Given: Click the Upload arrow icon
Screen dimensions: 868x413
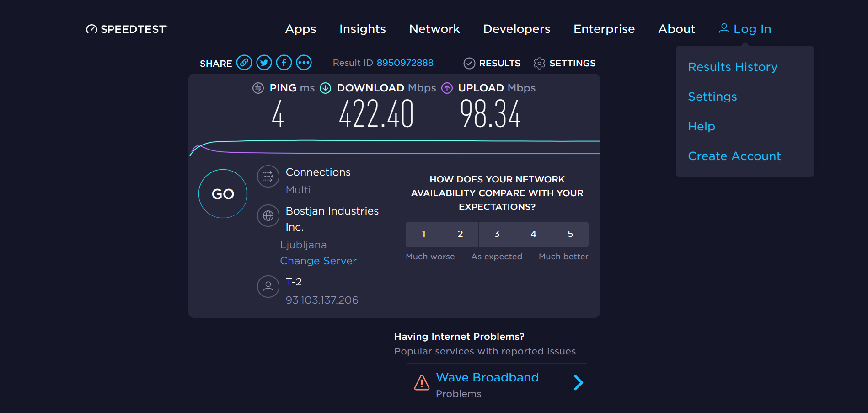Looking at the screenshot, I should point(447,88).
